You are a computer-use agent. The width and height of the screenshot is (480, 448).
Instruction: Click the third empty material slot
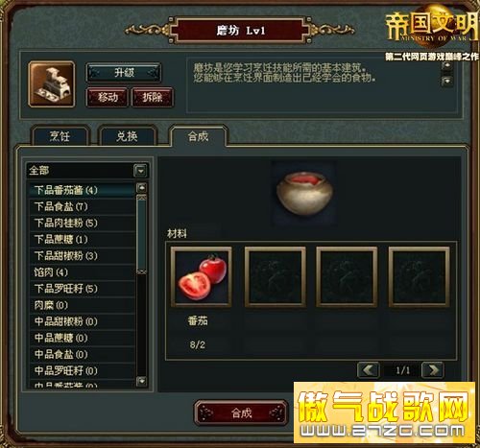pyautogui.click(x=347, y=276)
